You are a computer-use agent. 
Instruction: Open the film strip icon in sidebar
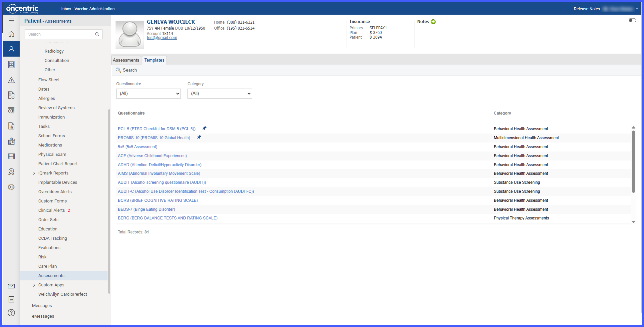tap(11, 157)
